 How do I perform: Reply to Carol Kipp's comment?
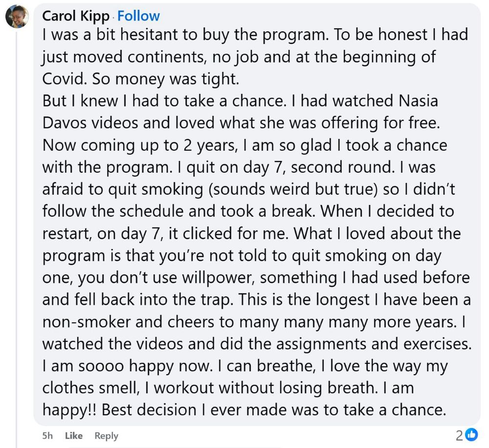[107, 435]
